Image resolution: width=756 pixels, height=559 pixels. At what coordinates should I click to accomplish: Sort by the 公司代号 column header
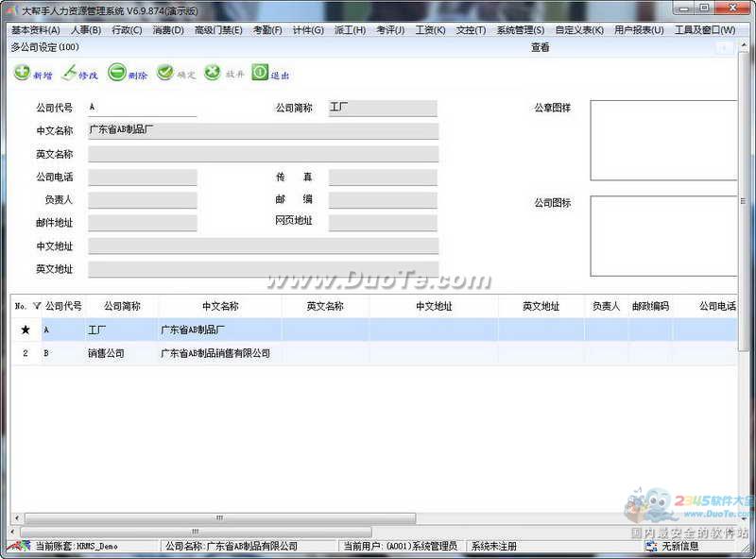(x=63, y=306)
